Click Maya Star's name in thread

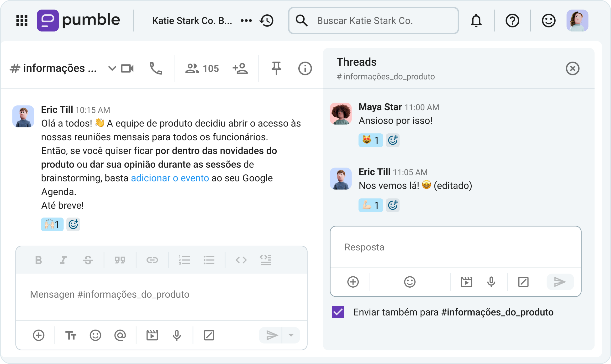coord(380,107)
